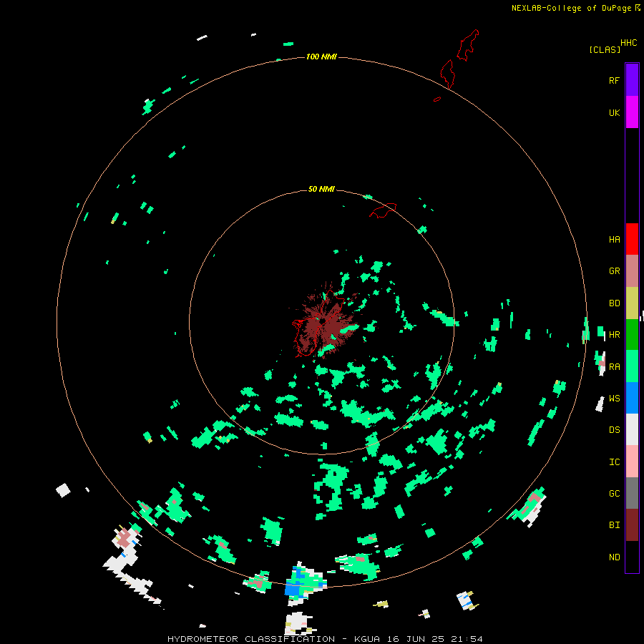Click the BI legend label
The image size is (644, 644).
(x=614, y=525)
